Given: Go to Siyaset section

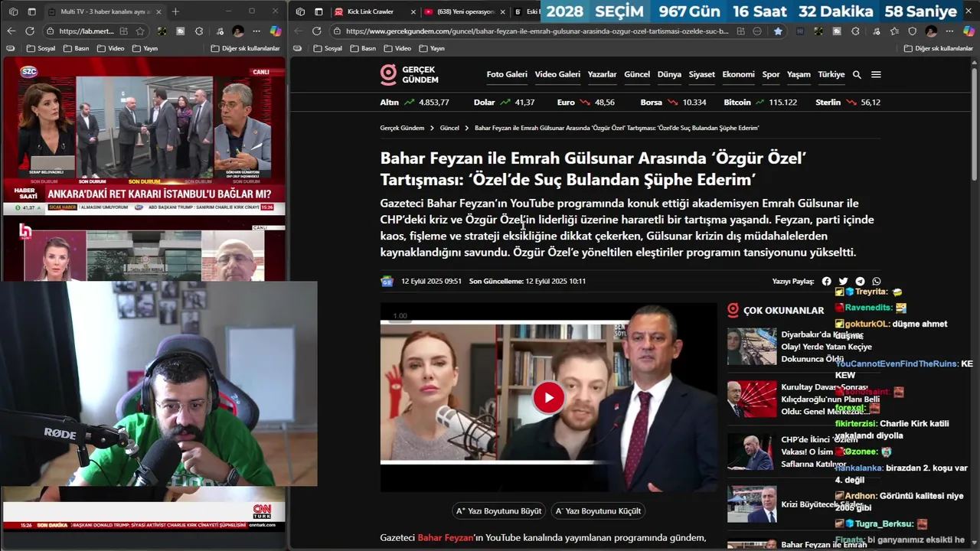Looking at the screenshot, I should point(701,75).
